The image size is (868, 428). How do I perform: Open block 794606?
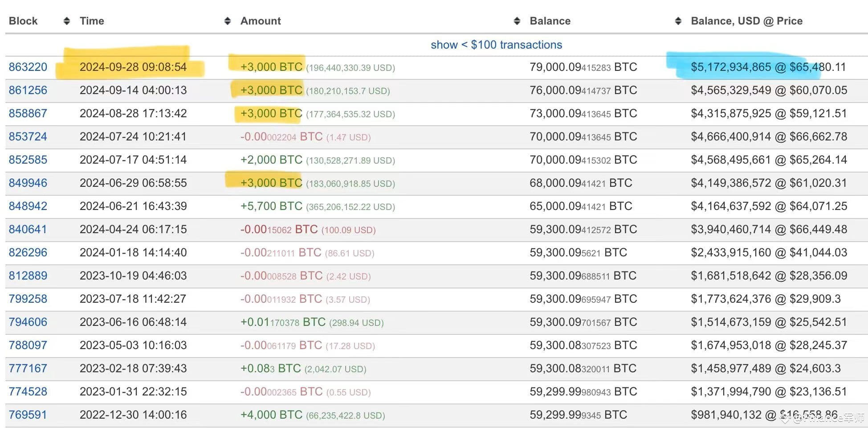click(28, 322)
